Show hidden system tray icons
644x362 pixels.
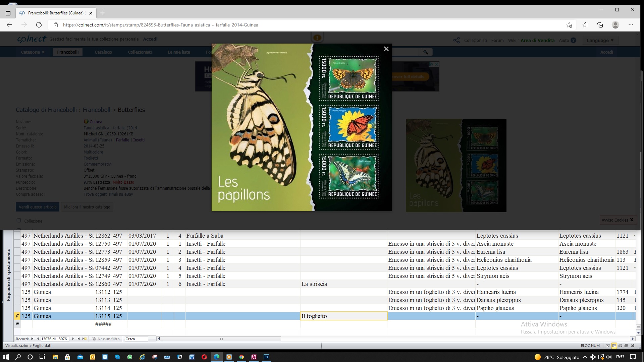click(x=585, y=357)
